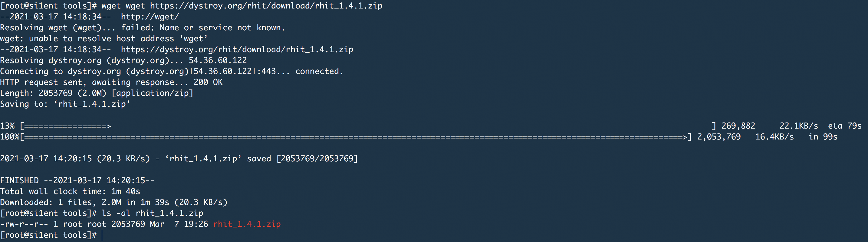Image resolution: width=868 pixels, height=242 pixels.
Task: Click the http://wget/ URL on second line
Action: click(x=150, y=17)
